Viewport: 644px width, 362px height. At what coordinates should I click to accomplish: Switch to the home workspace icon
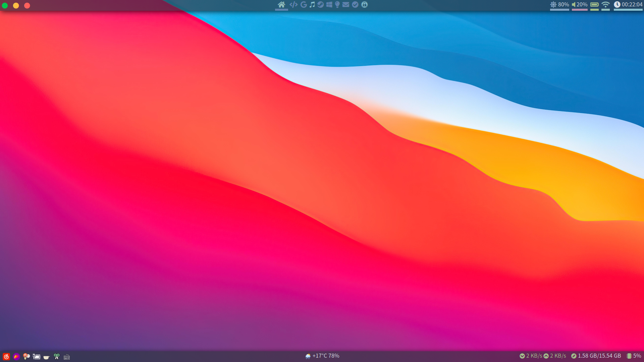(x=281, y=5)
